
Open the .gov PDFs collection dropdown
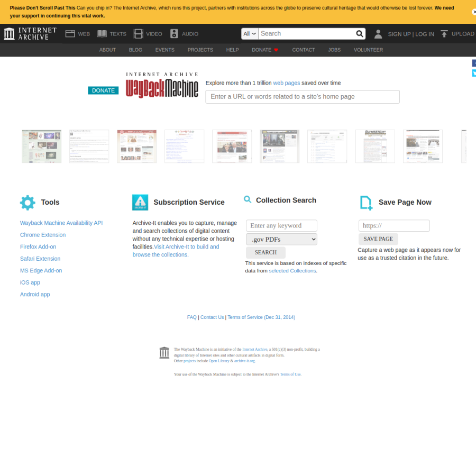(x=281, y=239)
